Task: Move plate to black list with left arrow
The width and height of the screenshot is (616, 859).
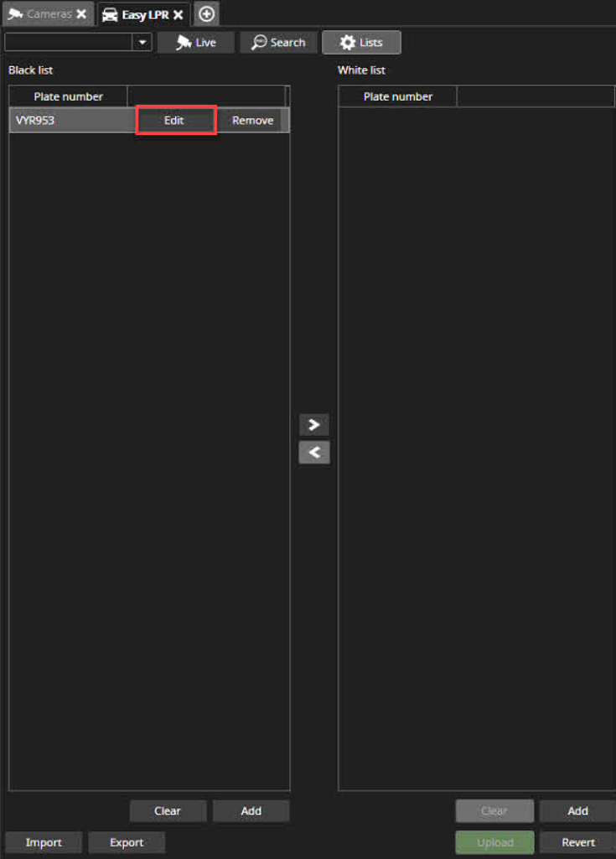Action: [314, 453]
